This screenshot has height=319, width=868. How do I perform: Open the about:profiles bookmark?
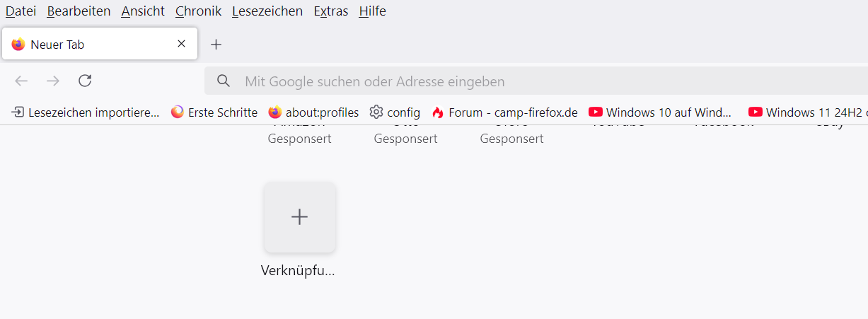click(313, 112)
